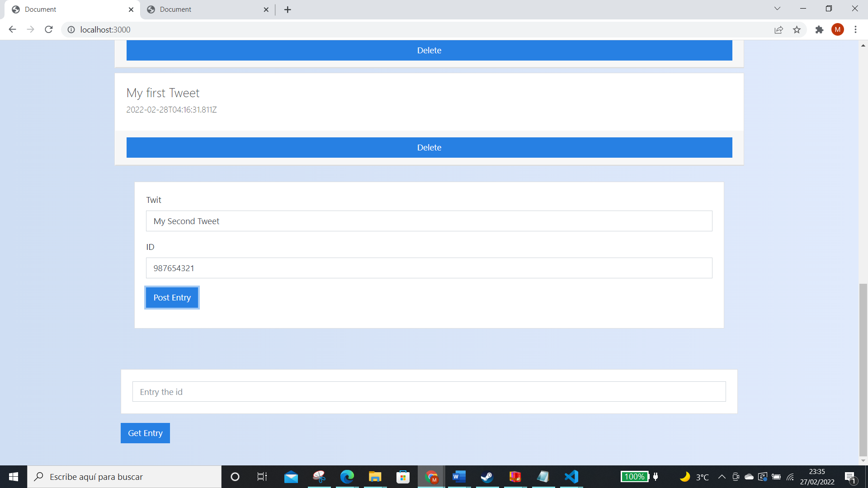Image resolution: width=868 pixels, height=488 pixels.
Task: Launch Microsoft Word from the taskbar
Action: tap(459, 477)
